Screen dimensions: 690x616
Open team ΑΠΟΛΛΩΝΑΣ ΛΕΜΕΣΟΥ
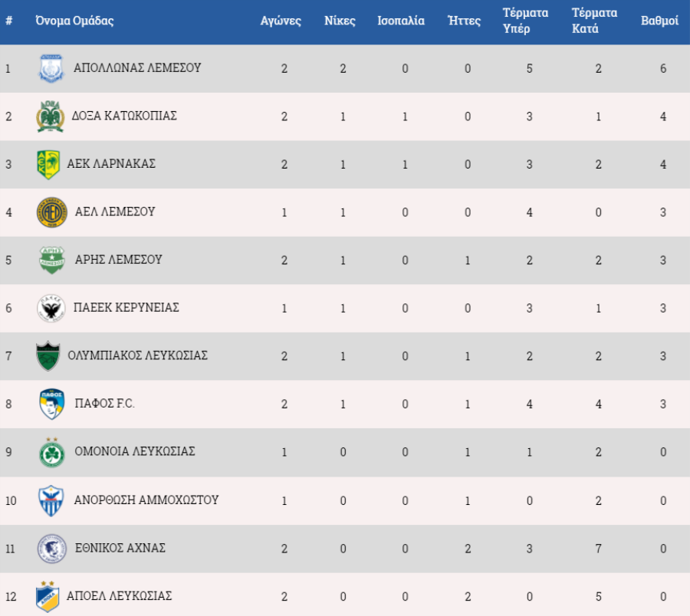click(x=137, y=67)
